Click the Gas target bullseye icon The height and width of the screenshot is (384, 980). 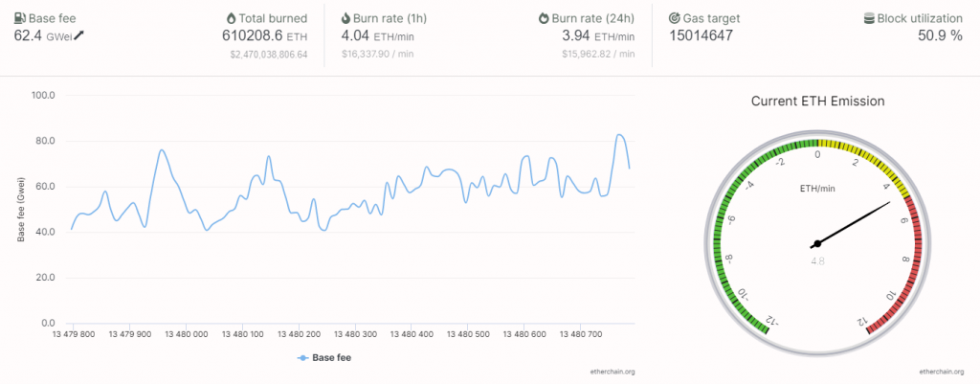[x=675, y=18]
